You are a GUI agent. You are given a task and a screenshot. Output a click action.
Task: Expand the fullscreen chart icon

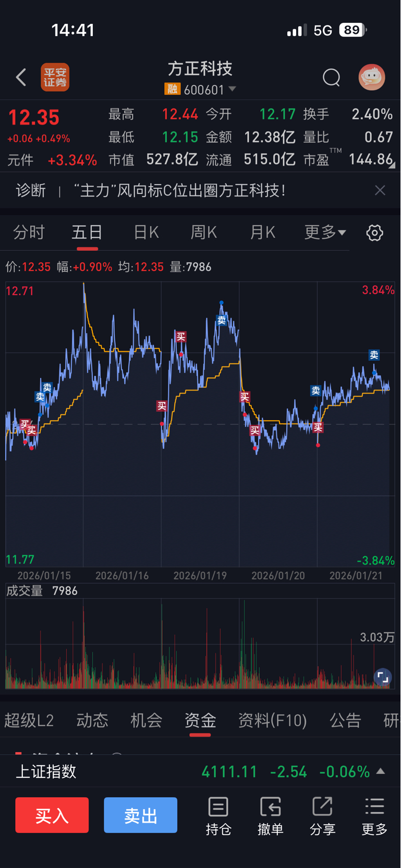pos(383,677)
